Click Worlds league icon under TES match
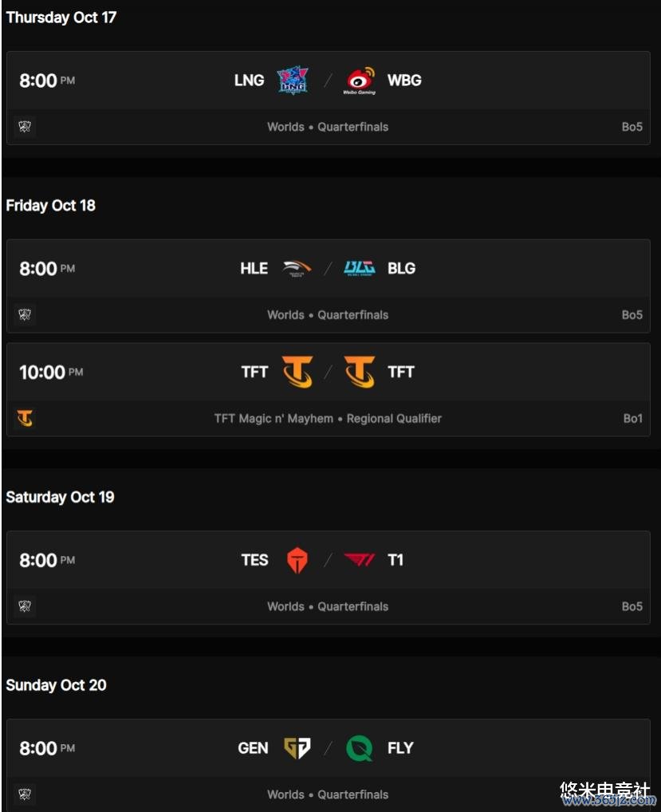The width and height of the screenshot is (661, 812). [25, 606]
